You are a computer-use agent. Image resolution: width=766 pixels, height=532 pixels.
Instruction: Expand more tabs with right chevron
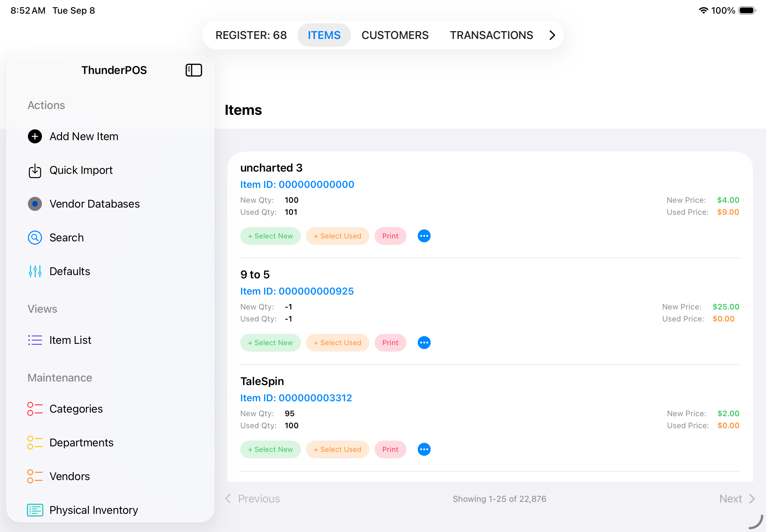point(552,35)
